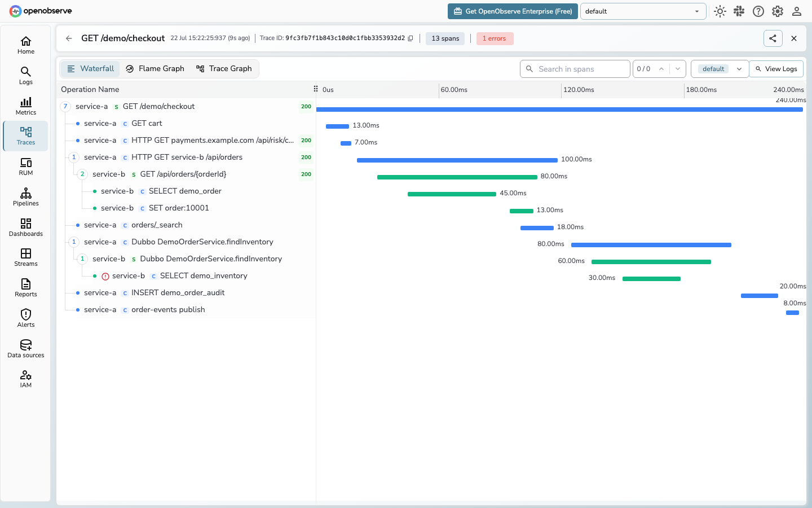812x508 pixels.
Task: Click the 8.00ms timeline bar
Action: [x=792, y=313]
